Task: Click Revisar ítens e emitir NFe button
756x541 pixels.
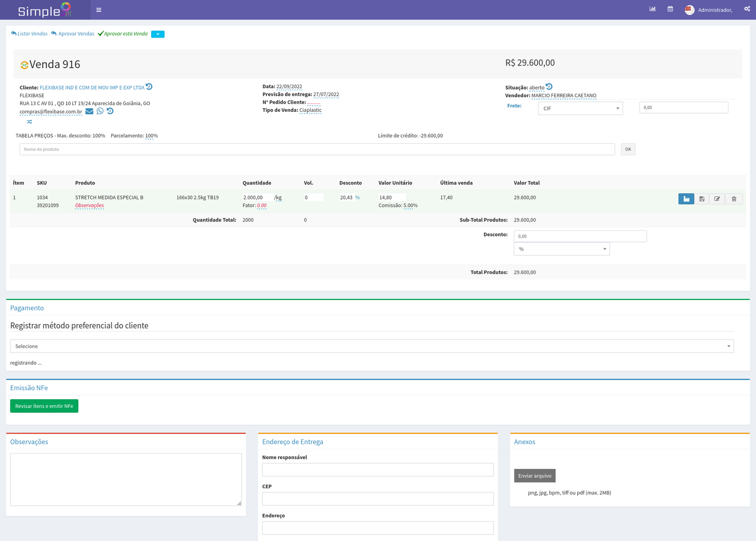Action: pyautogui.click(x=44, y=406)
